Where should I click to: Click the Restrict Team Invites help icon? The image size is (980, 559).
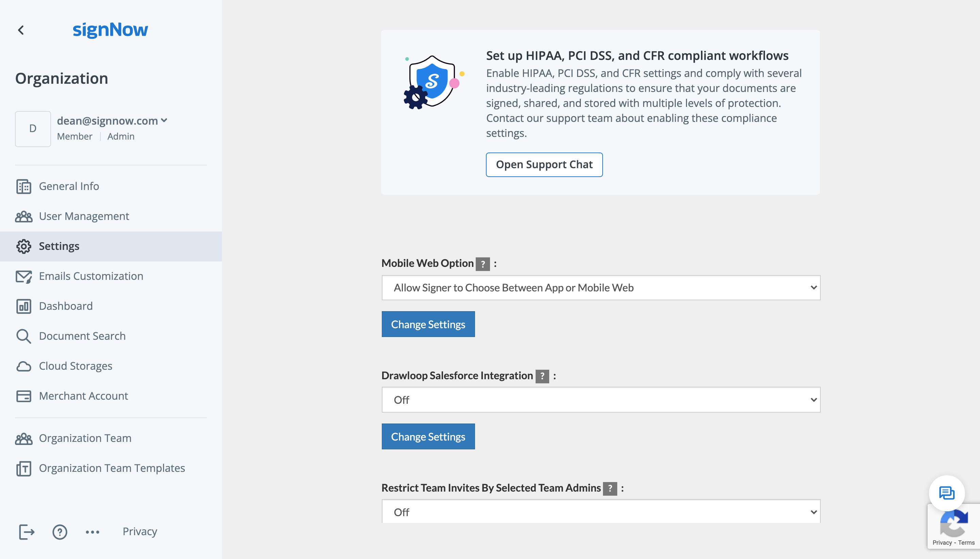pyautogui.click(x=610, y=488)
